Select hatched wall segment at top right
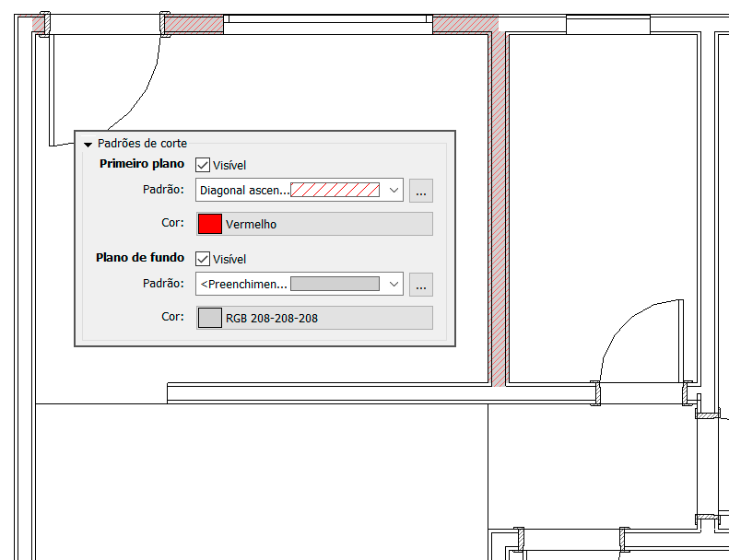Screen dimensions: 729x560 (464, 24)
